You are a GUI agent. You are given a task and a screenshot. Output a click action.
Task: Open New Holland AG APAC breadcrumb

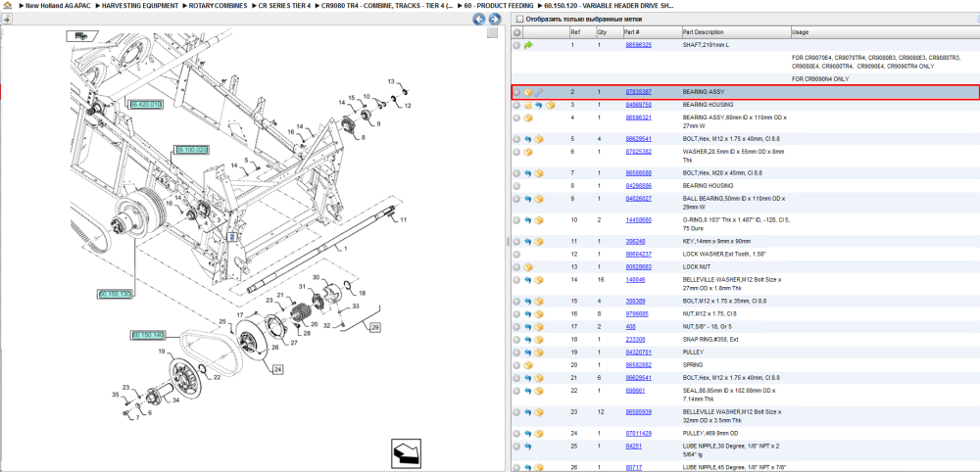click(60, 5)
